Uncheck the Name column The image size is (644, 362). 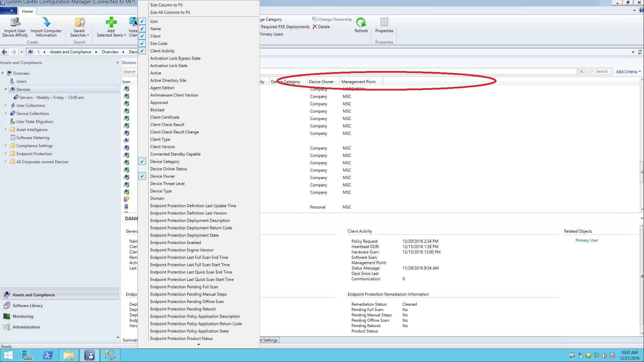[x=142, y=28]
